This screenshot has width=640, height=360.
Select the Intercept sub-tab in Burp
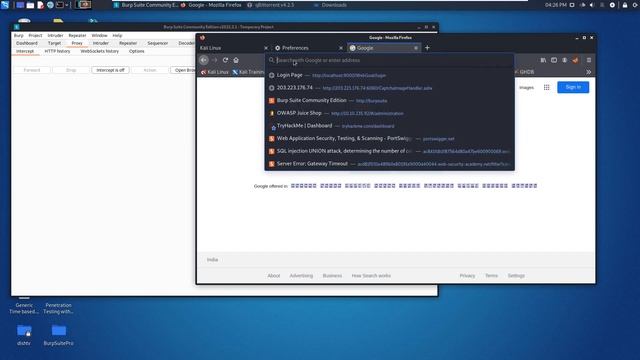[x=25, y=51]
